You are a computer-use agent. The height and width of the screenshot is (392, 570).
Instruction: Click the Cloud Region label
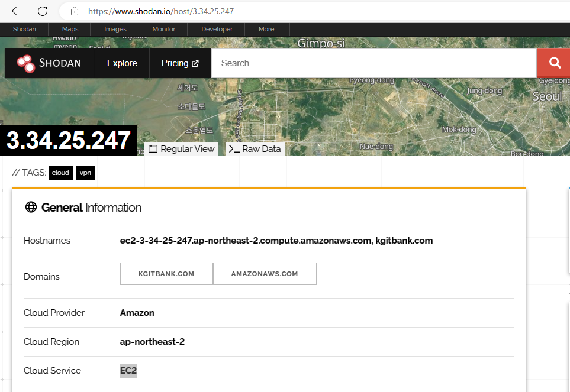coord(51,342)
